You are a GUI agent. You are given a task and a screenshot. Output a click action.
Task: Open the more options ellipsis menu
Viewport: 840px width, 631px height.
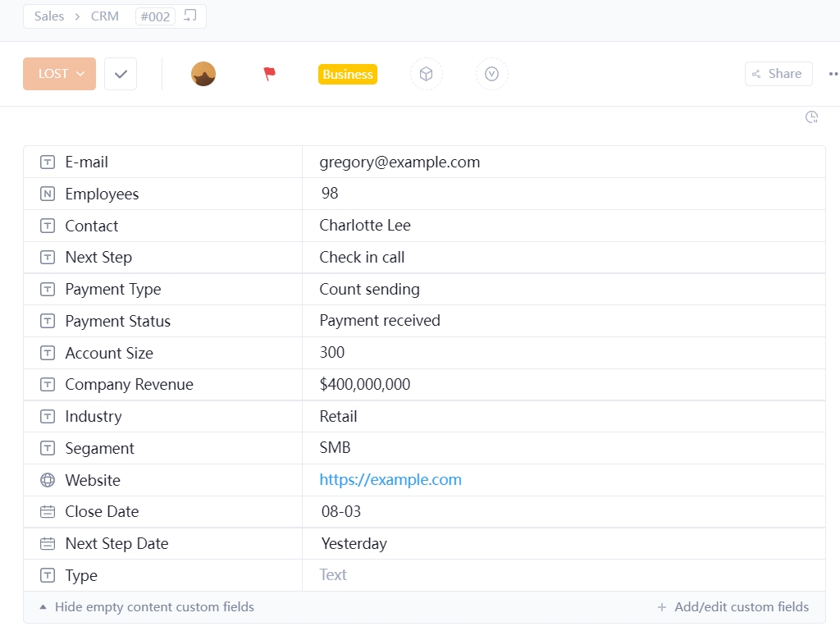pyautogui.click(x=833, y=74)
